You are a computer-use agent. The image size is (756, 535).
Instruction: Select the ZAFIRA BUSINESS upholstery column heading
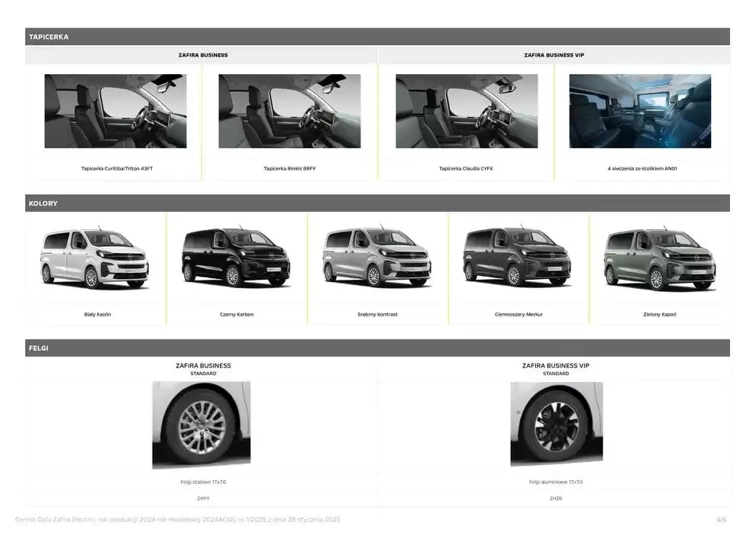pyautogui.click(x=202, y=55)
